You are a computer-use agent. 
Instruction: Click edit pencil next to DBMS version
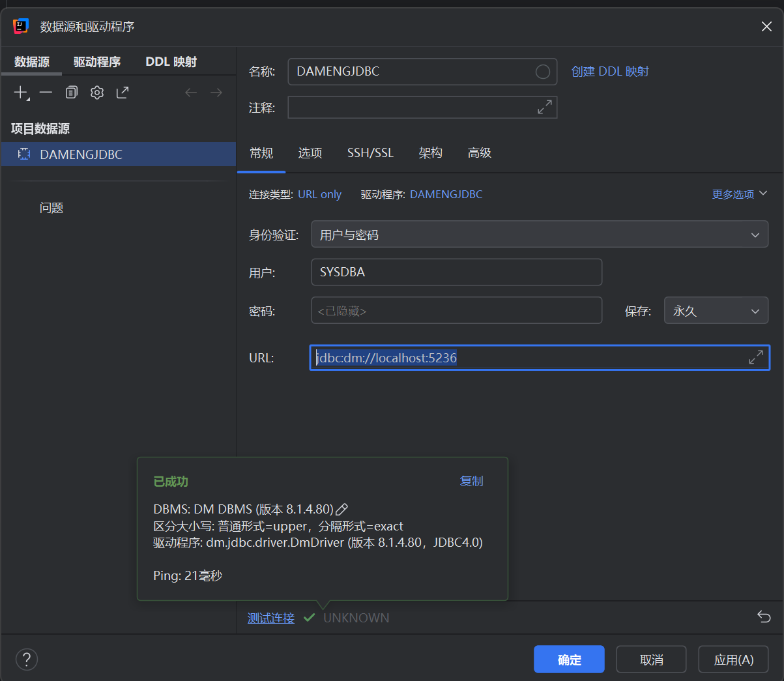341,509
